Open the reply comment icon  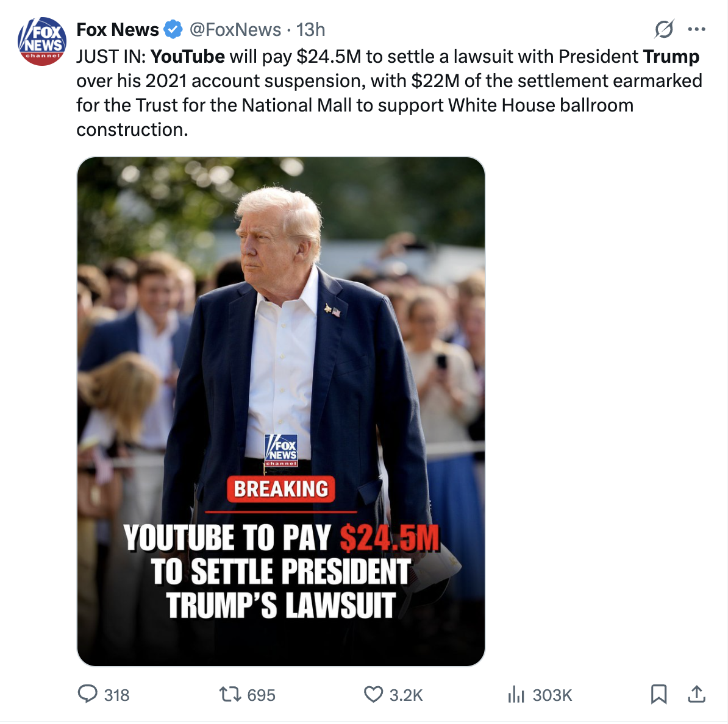(87, 694)
